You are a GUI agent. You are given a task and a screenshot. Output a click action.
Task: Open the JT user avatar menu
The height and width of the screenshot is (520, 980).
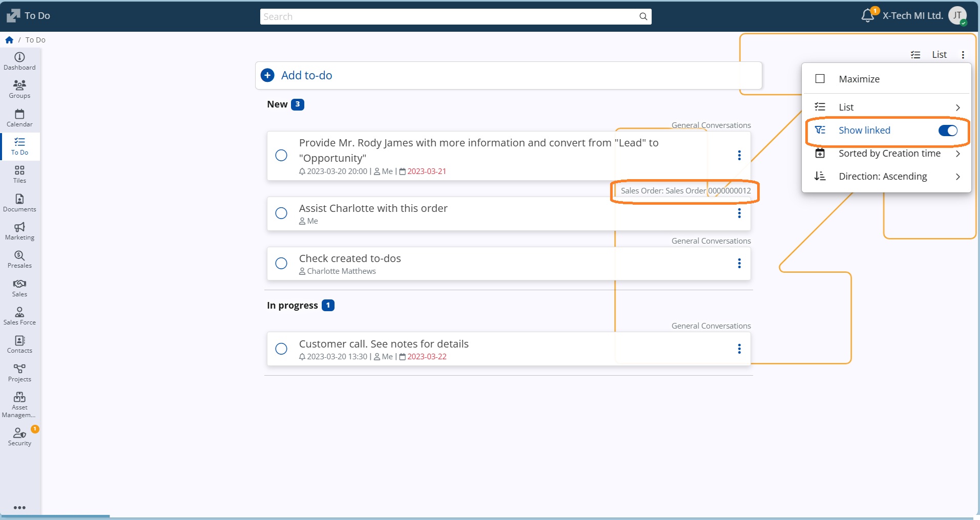[x=957, y=15]
